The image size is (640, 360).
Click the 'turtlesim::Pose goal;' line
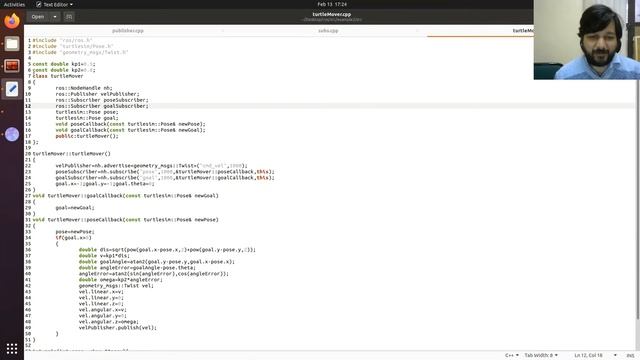pyautogui.click(x=87, y=118)
